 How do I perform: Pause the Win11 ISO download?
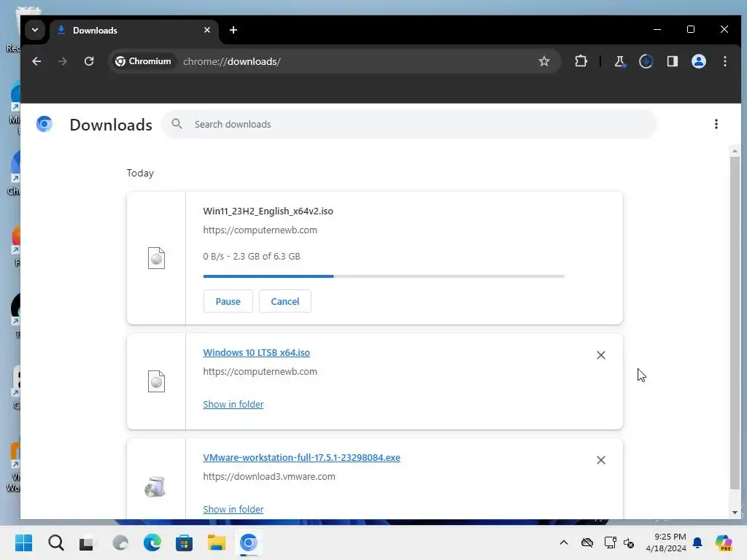[x=228, y=301]
